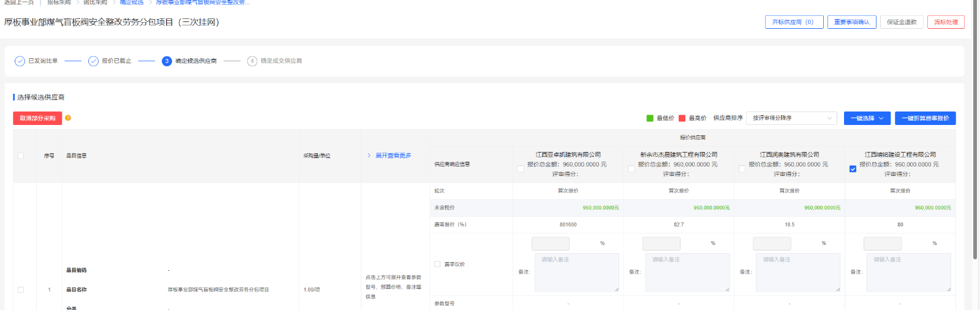
Task: Click the step 3 确定候选供应商 circle icon
Action: tap(167, 61)
